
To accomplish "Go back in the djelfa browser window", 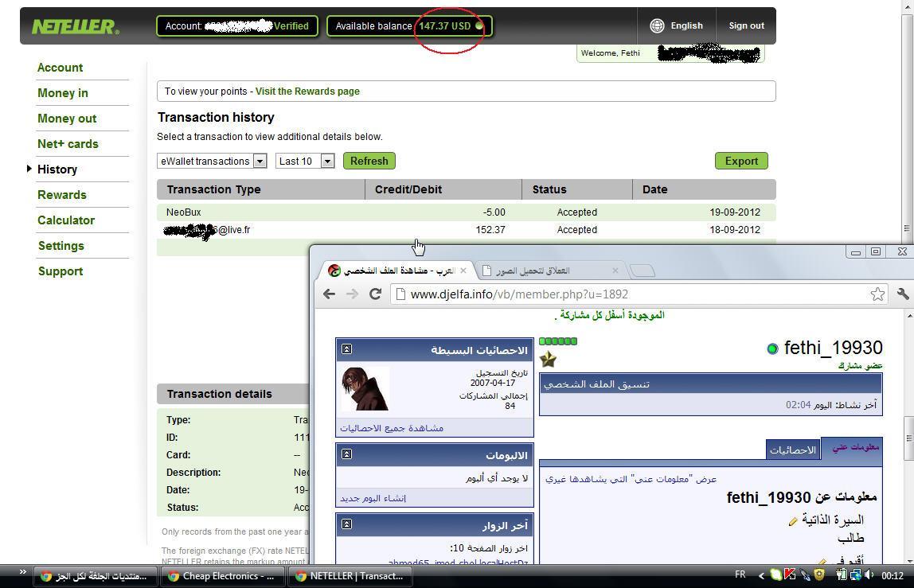I will pyautogui.click(x=329, y=294).
